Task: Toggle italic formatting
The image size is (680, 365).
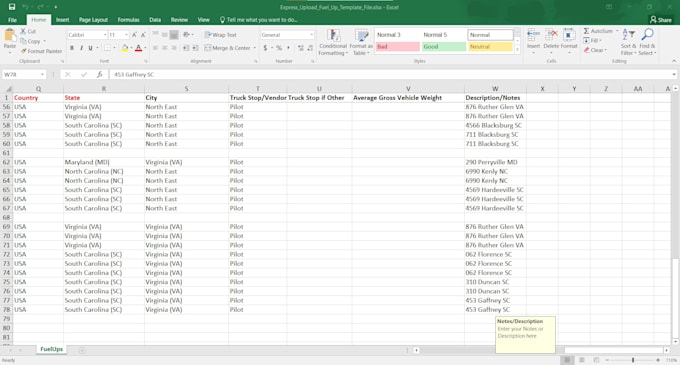Action: (81, 48)
